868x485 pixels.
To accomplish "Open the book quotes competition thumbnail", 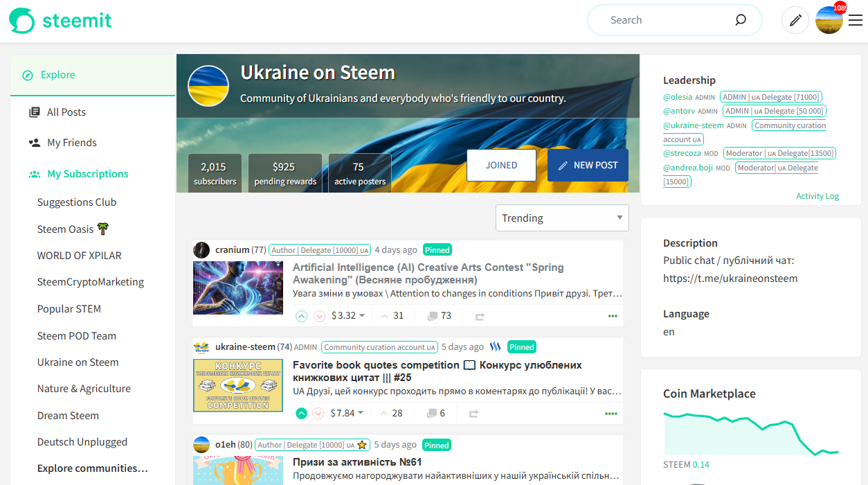I will [238, 385].
